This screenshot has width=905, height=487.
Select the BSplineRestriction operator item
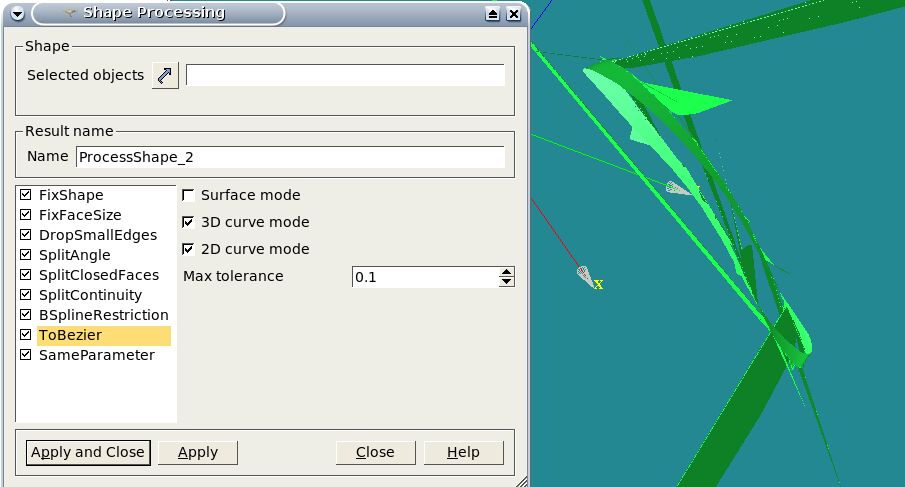(x=103, y=315)
